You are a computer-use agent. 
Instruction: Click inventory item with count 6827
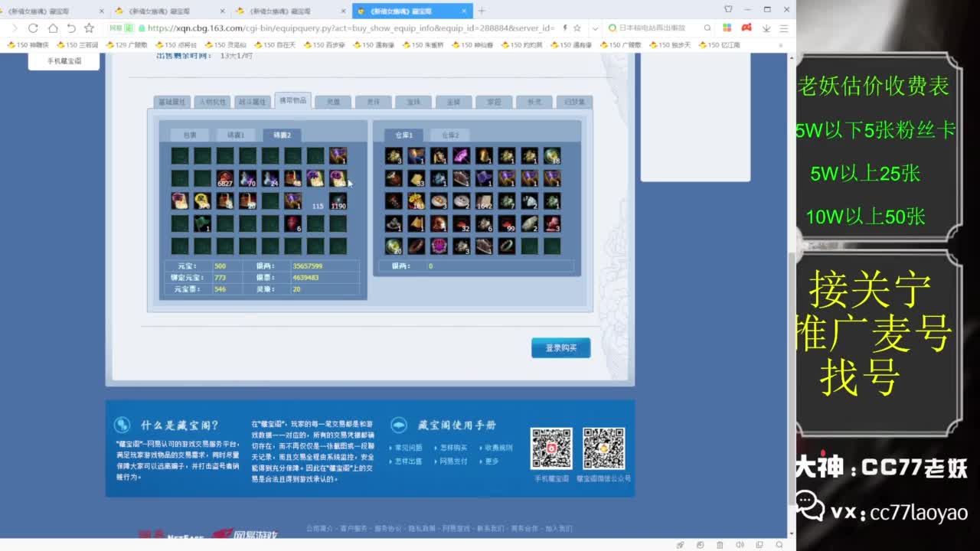point(225,178)
